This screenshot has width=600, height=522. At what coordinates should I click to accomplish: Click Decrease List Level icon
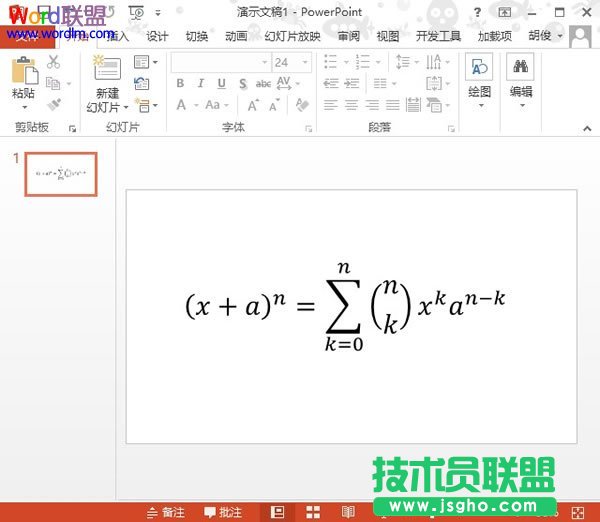coord(331,83)
